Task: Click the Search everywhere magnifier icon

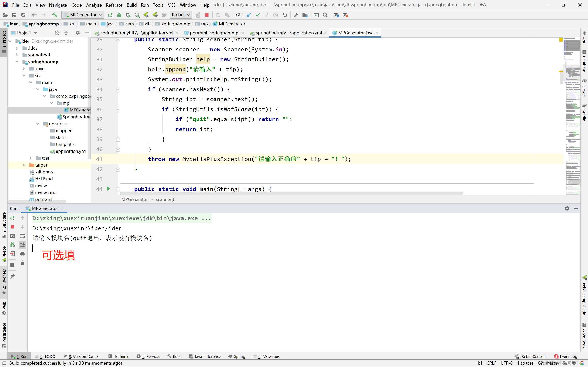Action: click(x=325, y=15)
